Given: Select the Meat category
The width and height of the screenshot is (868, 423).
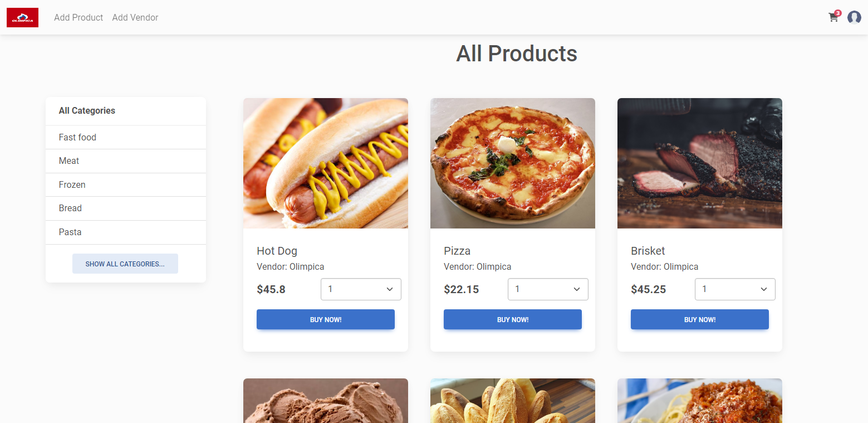Looking at the screenshot, I should point(69,161).
